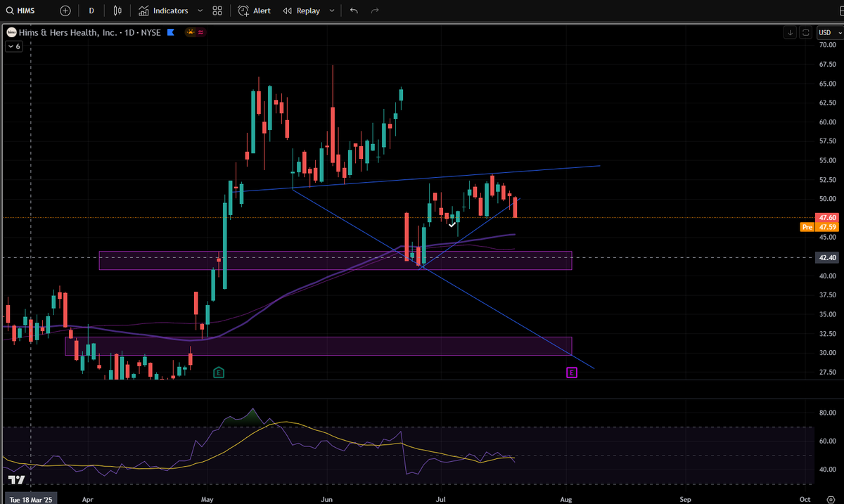Select the upper purple rectangle zone near 42
This screenshot has height=504, width=844.
[335, 261]
